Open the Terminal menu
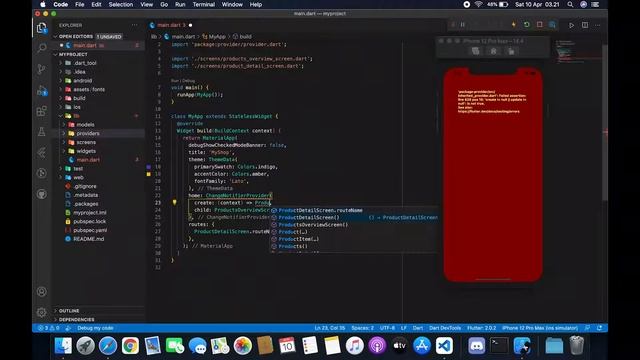 pos(204,4)
